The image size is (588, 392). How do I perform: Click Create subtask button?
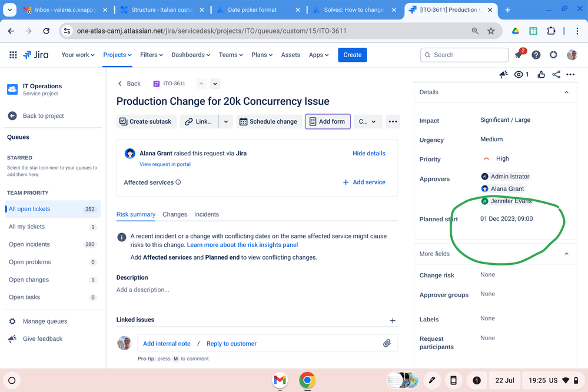pyautogui.click(x=146, y=121)
